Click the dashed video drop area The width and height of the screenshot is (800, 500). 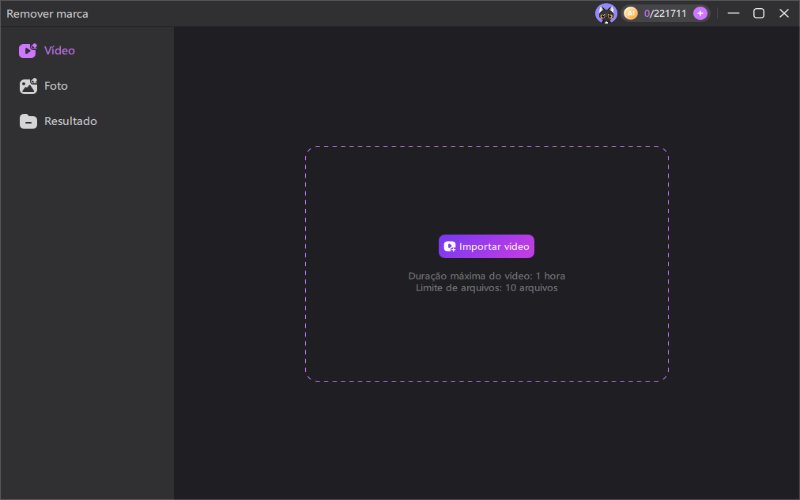[x=487, y=264]
